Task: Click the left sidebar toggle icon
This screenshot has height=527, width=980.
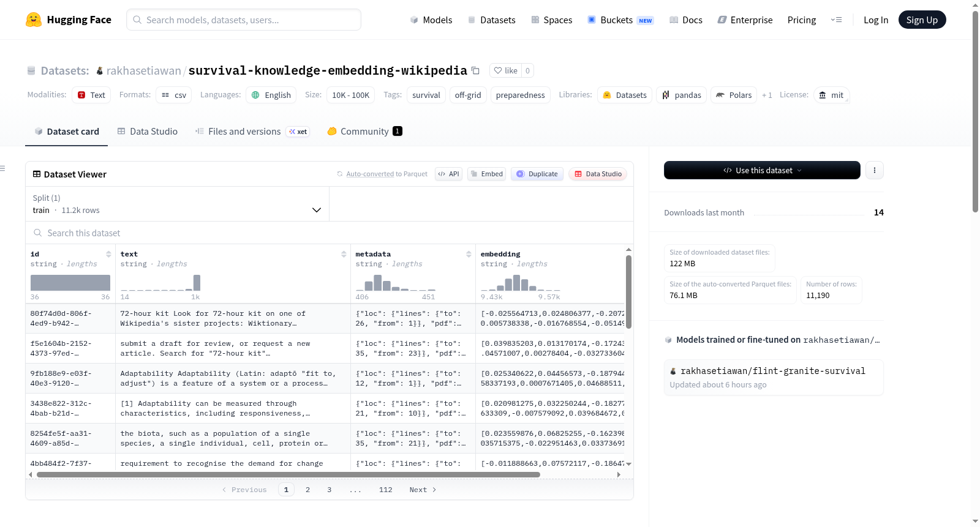Action: tap(2, 168)
